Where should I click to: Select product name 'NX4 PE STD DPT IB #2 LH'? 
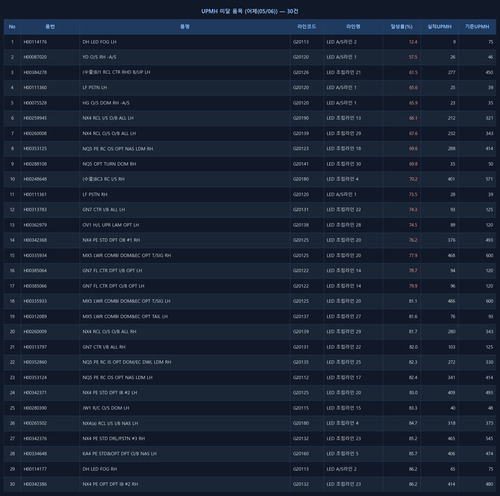coord(110,393)
